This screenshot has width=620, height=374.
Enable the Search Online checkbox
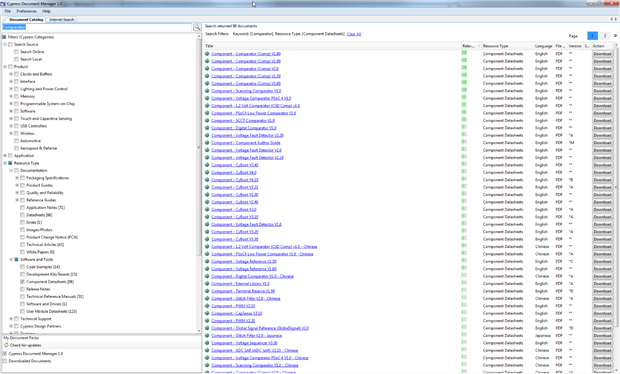click(16, 52)
